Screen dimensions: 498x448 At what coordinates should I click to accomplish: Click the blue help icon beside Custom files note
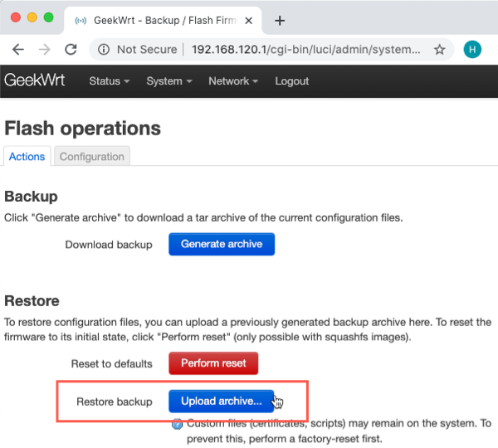(x=177, y=424)
